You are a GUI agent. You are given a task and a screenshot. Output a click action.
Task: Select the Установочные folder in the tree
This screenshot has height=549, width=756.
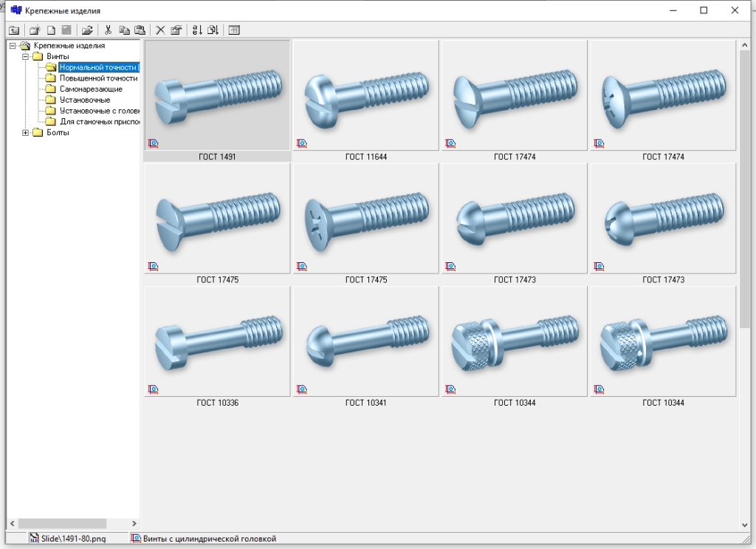(x=85, y=100)
